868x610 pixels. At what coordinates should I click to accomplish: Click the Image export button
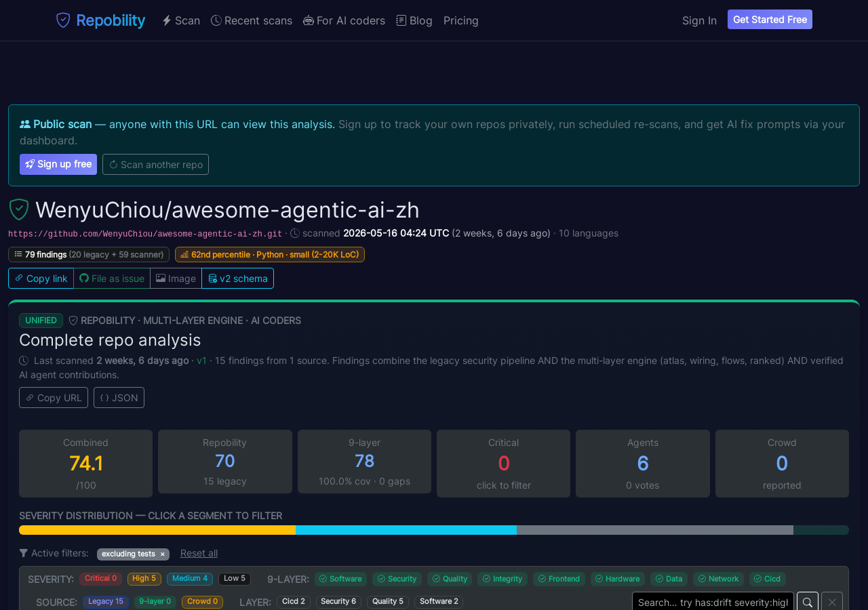point(176,278)
